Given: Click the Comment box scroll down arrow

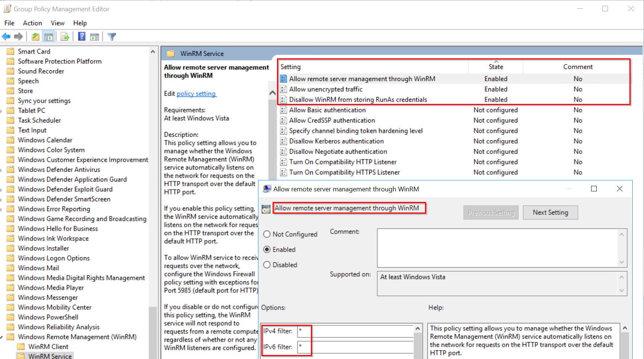Looking at the screenshot, I should click(x=622, y=262).
